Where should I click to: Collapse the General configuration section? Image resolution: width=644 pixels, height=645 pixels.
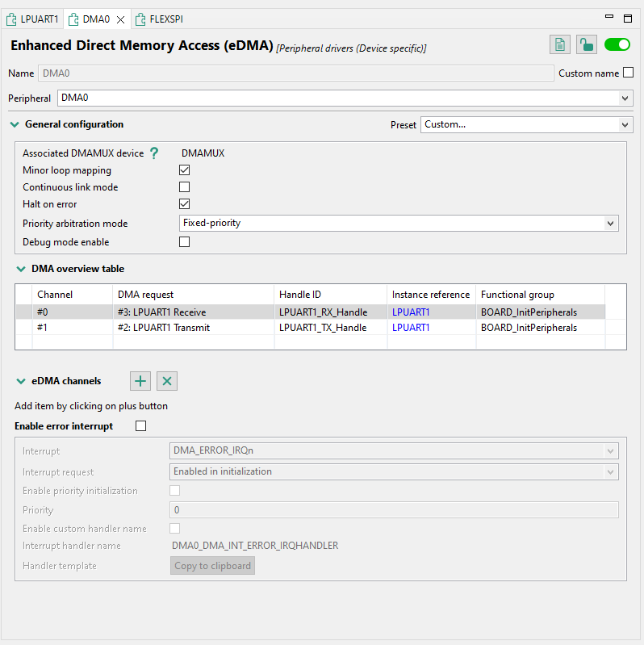(15, 125)
